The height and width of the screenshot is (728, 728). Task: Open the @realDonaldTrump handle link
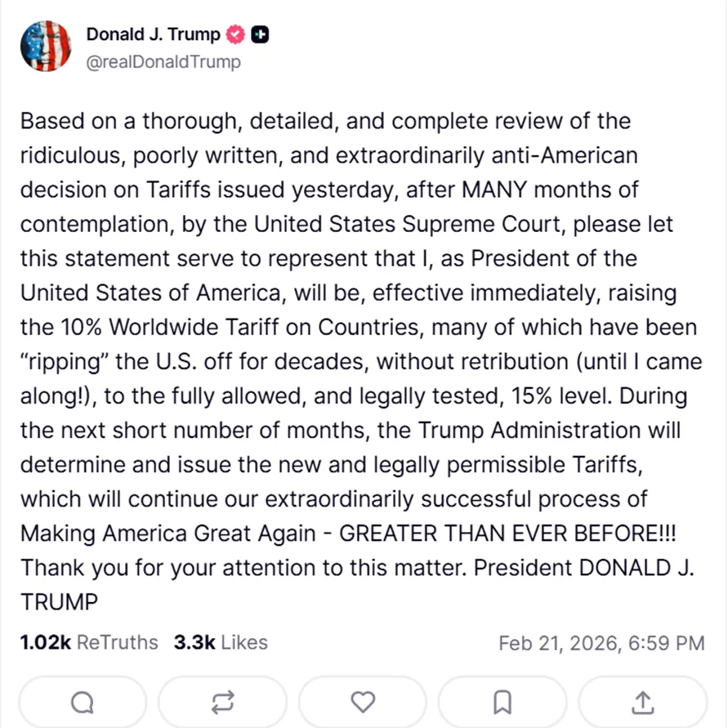164,62
